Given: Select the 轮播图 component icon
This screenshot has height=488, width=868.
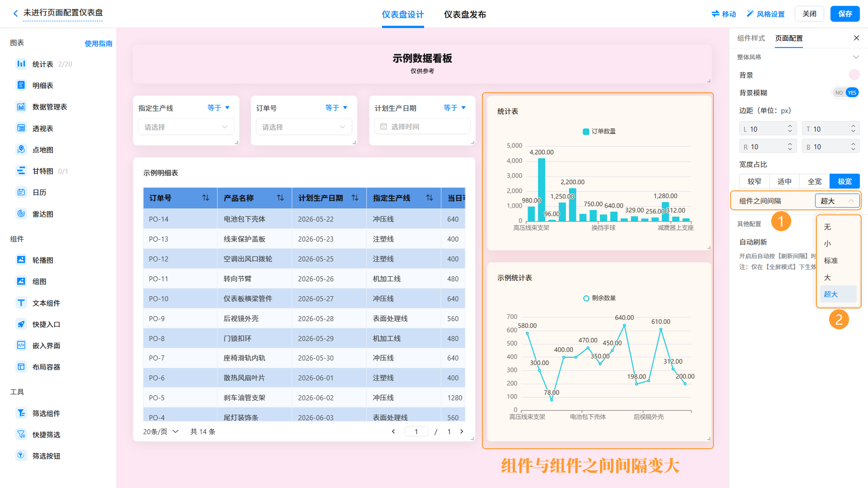Looking at the screenshot, I should [21, 260].
